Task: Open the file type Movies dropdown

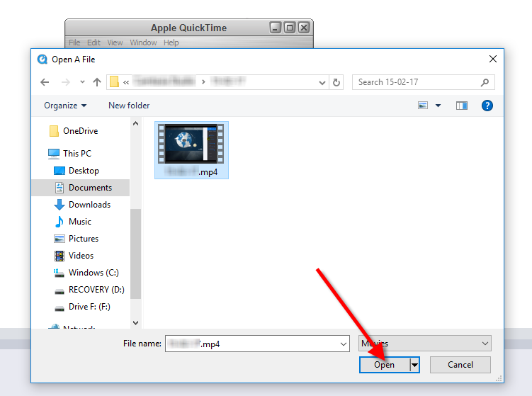Action: (x=424, y=344)
